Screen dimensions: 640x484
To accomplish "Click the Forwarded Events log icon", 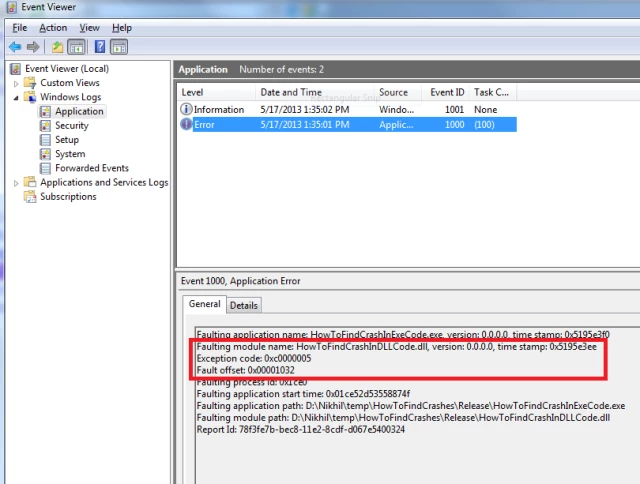I will tap(45, 168).
